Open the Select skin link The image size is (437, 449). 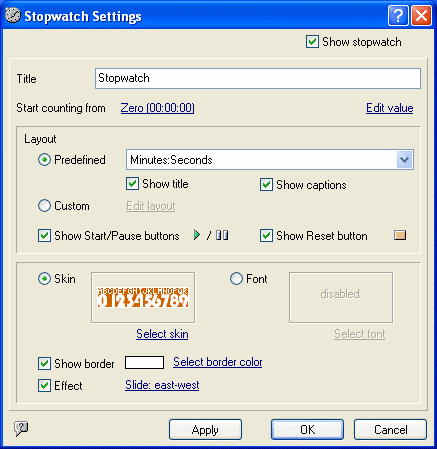162,334
